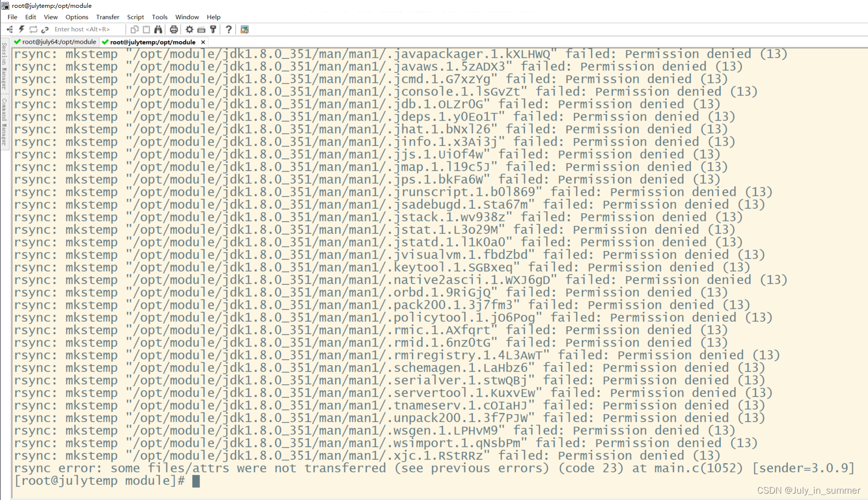Click the .native2ascii.1.WXJ6gD error line
The width and height of the screenshot is (868, 500).
(x=400, y=280)
